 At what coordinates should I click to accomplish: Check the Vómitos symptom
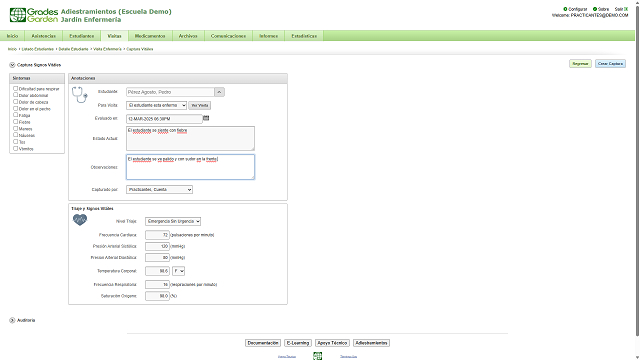point(16,148)
